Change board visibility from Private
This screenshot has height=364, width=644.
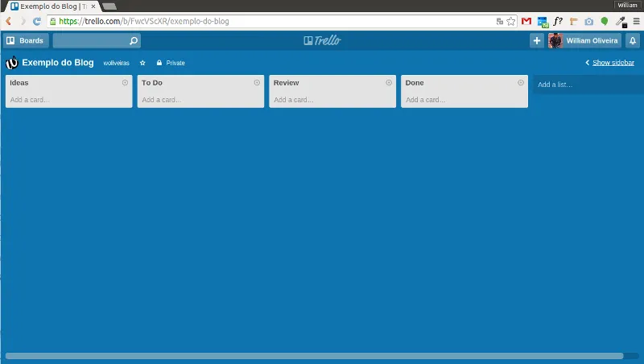point(171,63)
